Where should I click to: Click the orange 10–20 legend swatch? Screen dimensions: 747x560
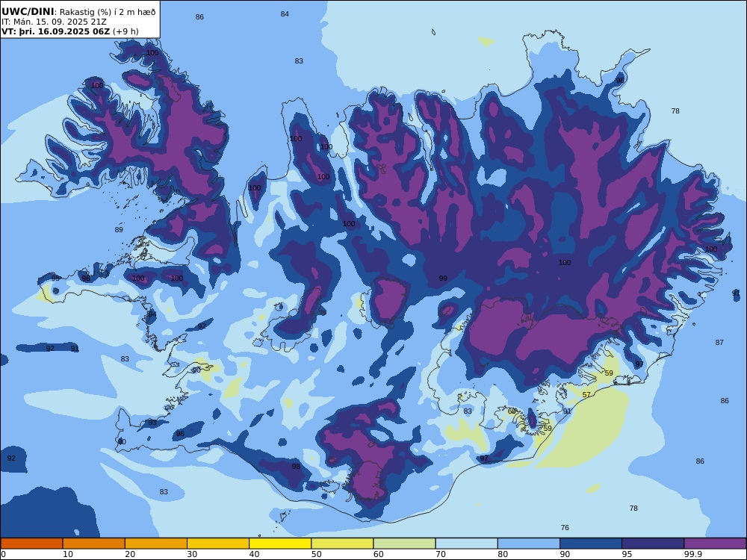(94, 544)
